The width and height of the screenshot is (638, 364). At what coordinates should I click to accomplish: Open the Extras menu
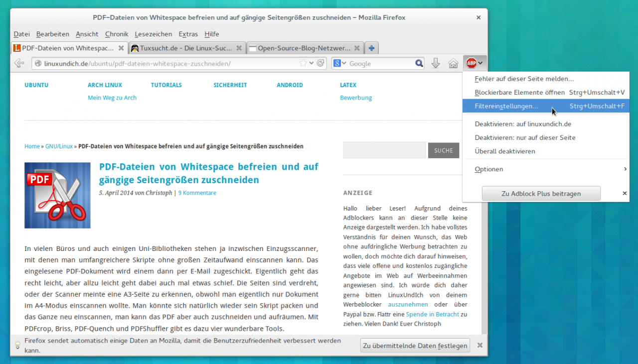point(188,34)
